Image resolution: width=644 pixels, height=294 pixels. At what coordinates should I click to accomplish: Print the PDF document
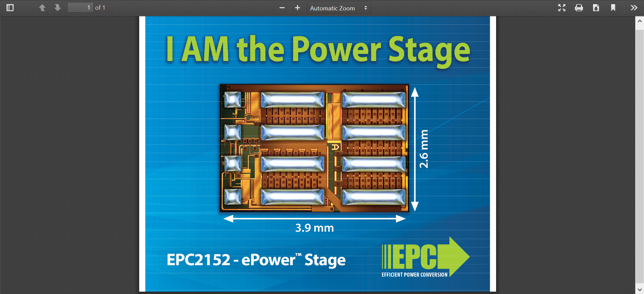579,8
